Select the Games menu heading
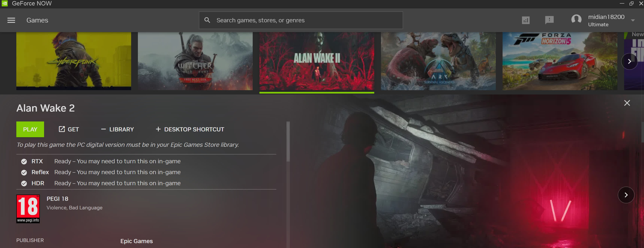The height and width of the screenshot is (248, 644). [x=37, y=20]
